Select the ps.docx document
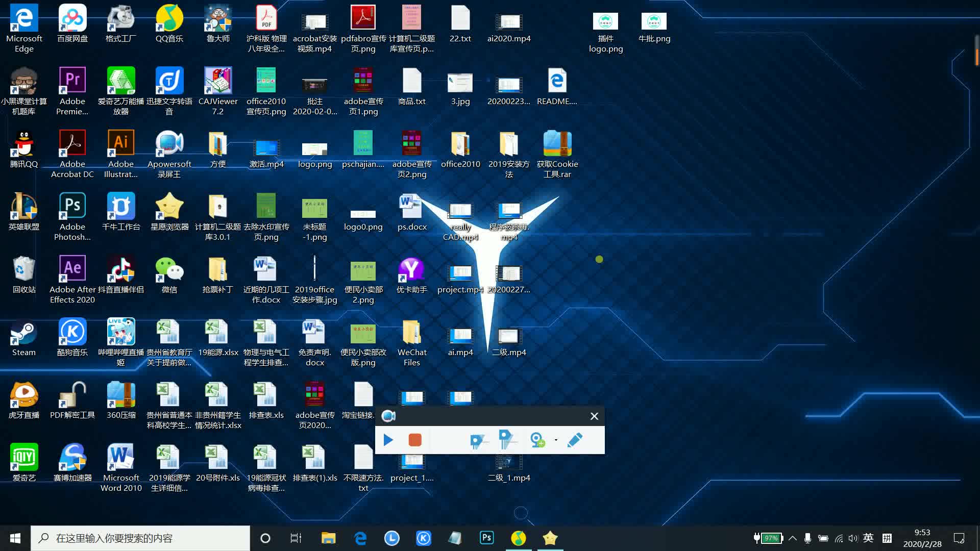The height and width of the screenshot is (551, 980). click(x=412, y=212)
